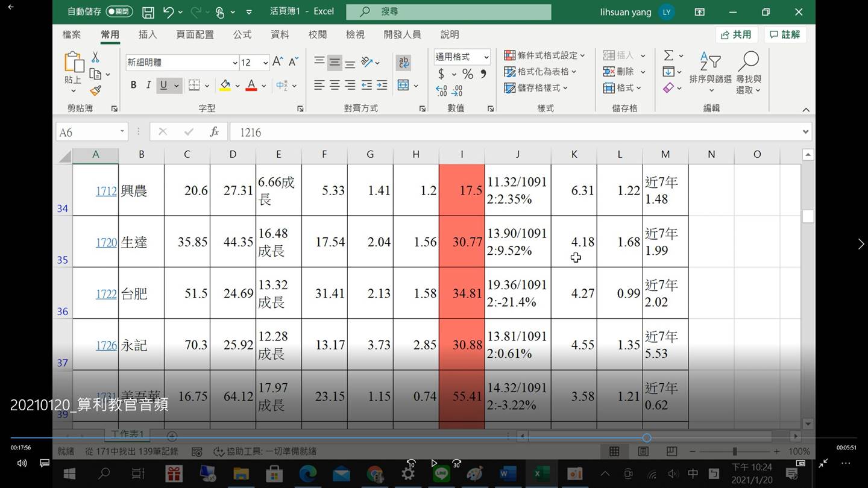Toggle the 自動儲存 AutoSave switch
Viewport: 868px width, 488px height.
coord(119,12)
